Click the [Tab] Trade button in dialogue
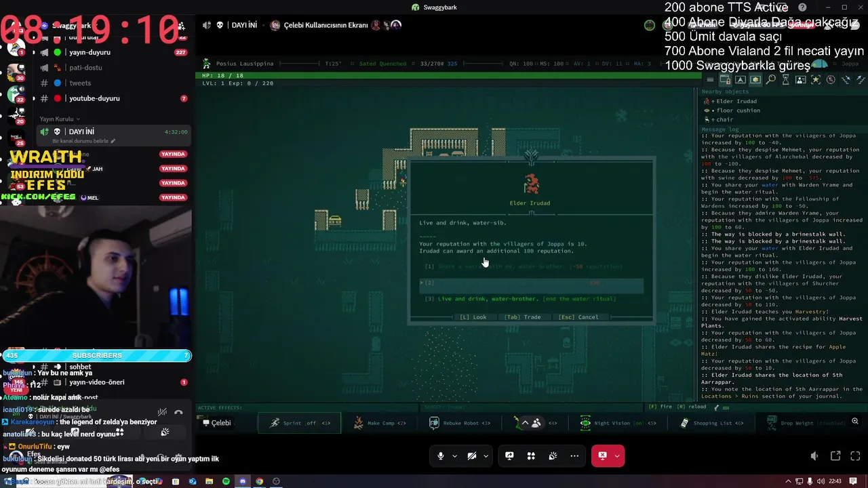The height and width of the screenshot is (488, 868). 522,317
